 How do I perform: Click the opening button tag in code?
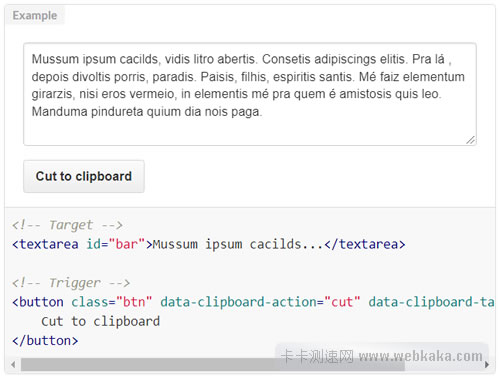(x=38, y=302)
